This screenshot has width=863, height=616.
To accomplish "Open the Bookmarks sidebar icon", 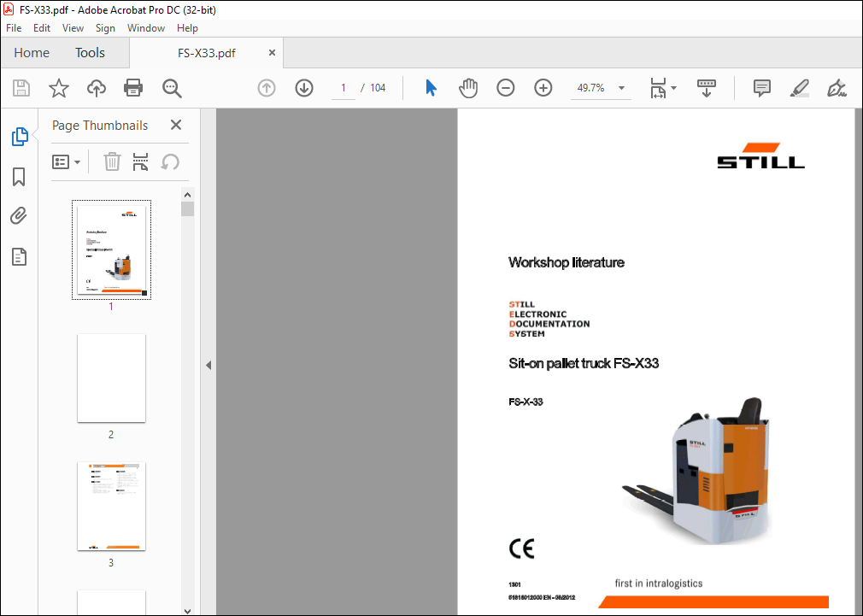I will (19, 177).
